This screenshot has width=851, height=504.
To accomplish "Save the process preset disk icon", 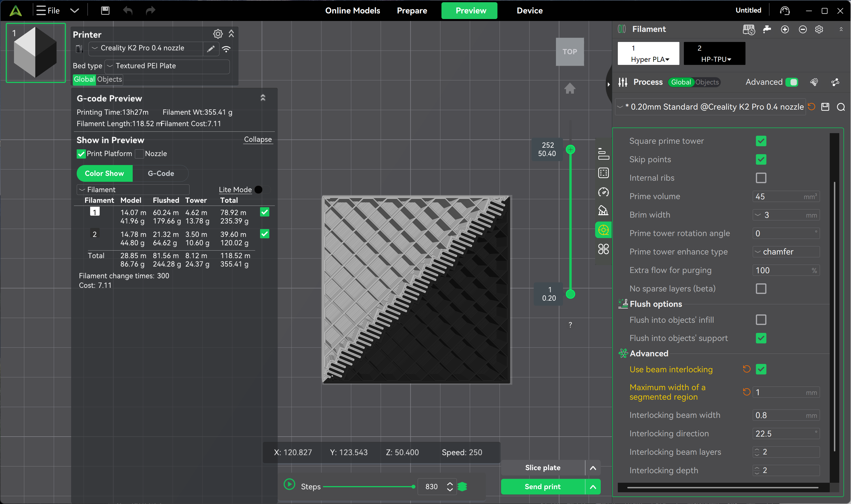I will 825,107.
